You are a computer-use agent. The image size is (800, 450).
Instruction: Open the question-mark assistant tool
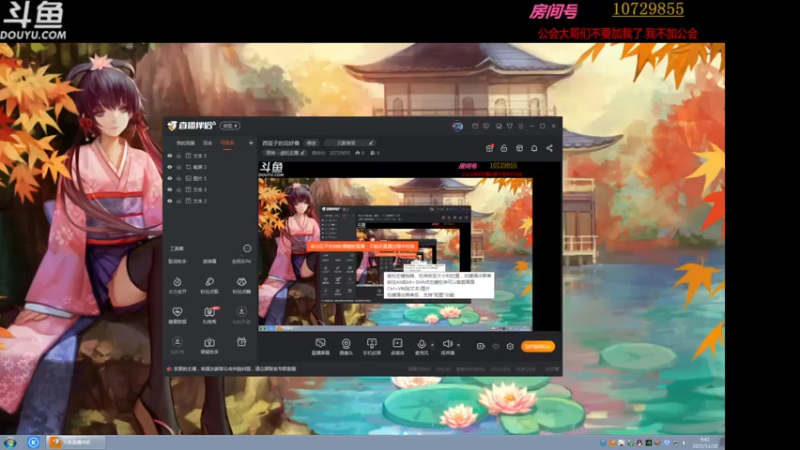209,345
